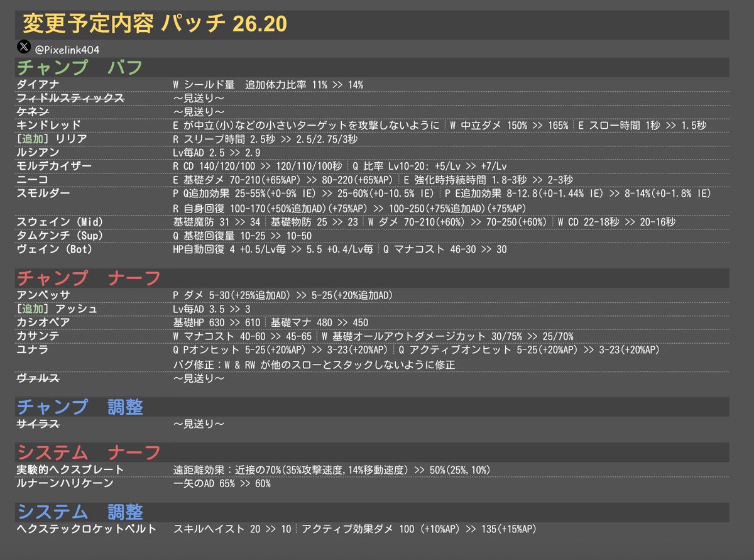Select the ニーコ champion name
Viewport: 754px width, 560px height.
(33, 180)
